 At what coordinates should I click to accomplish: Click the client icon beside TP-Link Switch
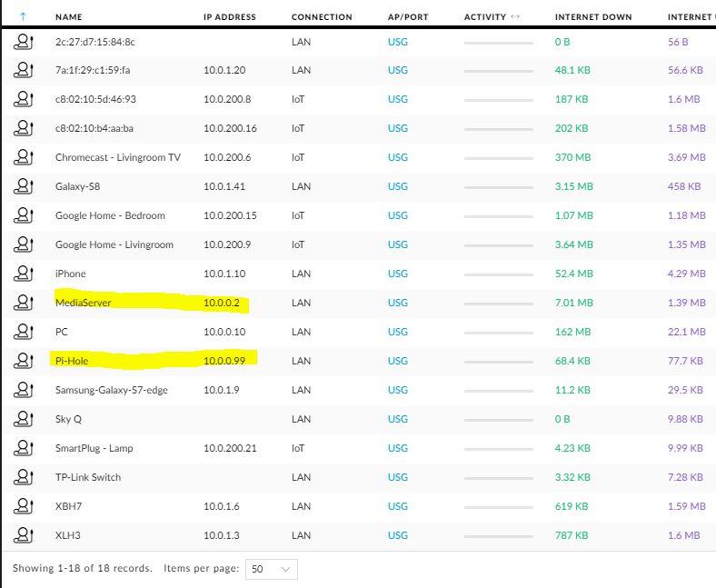24,477
